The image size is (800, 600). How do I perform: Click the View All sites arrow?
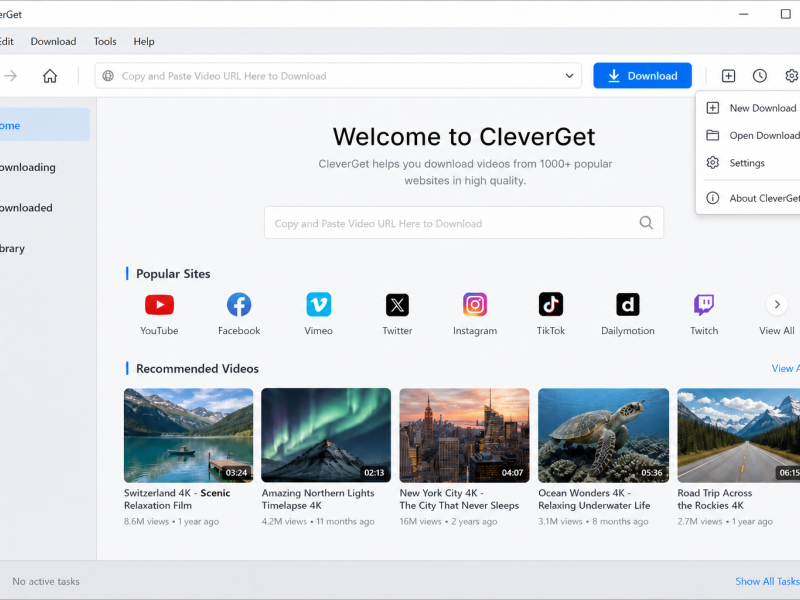point(777,305)
